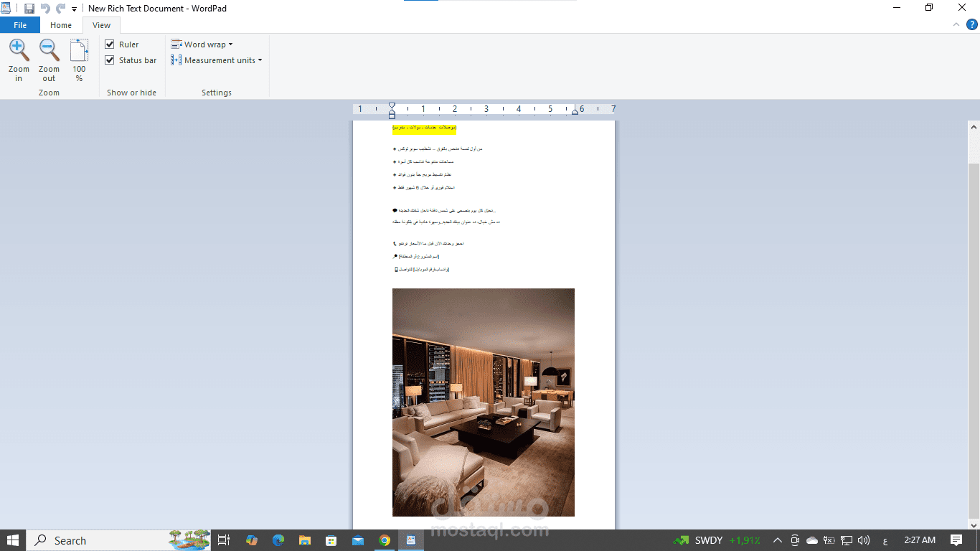Viewport: 980px width, 551px height.
Task: Click the Redo arrow in quick access toolbar
Action: (x=61, y=9)
